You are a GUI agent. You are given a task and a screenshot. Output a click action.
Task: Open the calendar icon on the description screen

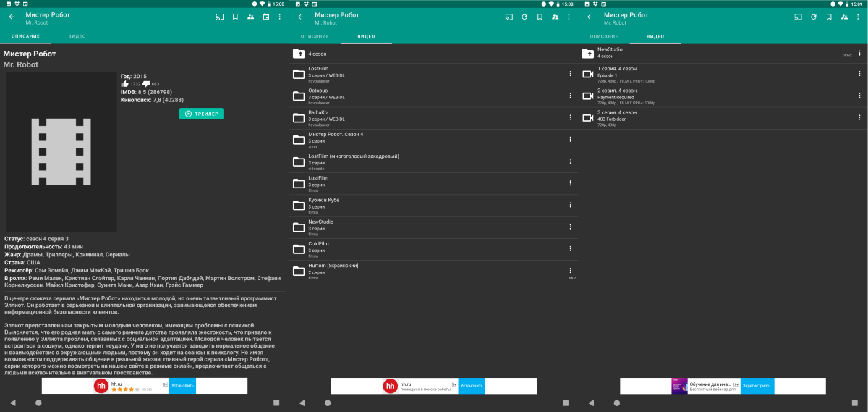tap(265, 17)
